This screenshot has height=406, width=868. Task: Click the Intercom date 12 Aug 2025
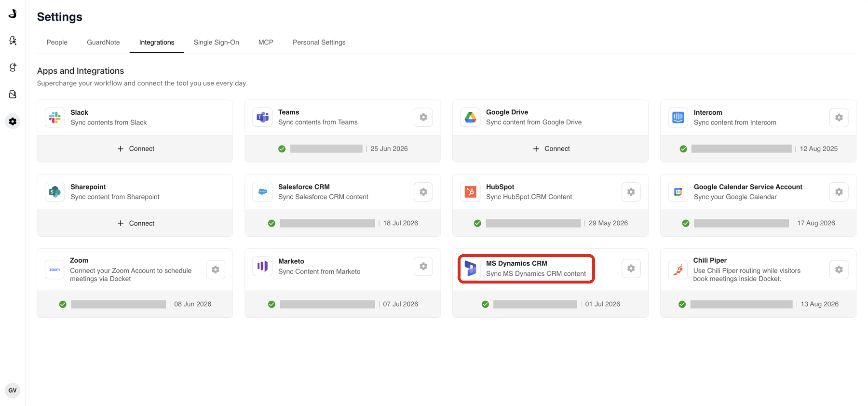[819, 149]
